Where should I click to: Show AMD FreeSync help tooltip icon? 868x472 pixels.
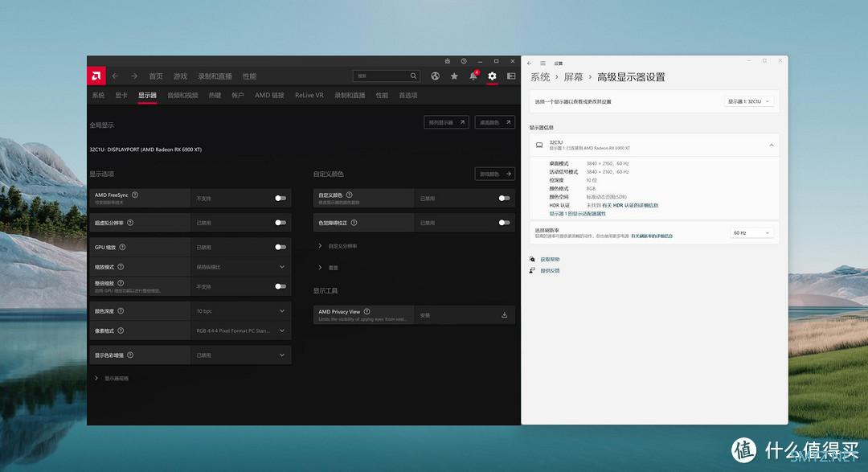pos(135,195)
